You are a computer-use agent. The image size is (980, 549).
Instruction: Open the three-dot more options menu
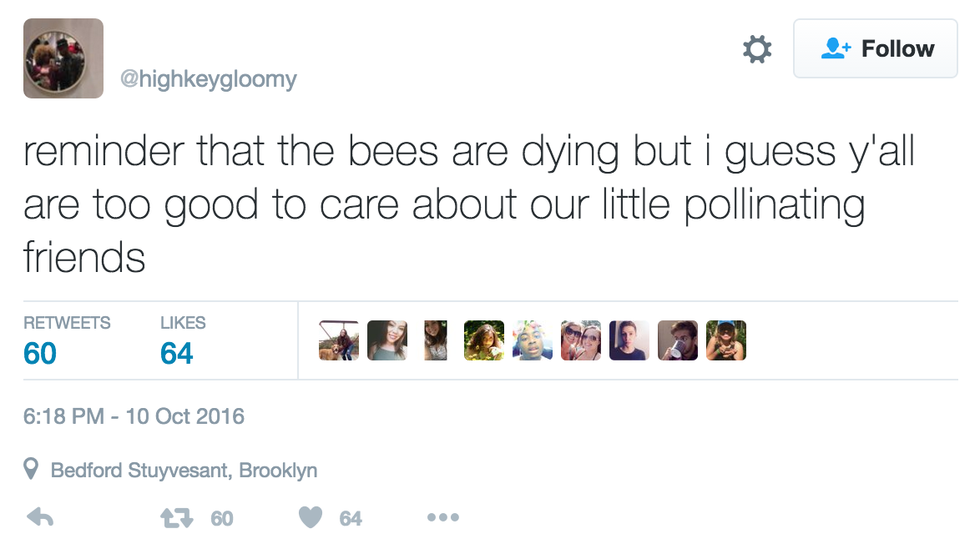click(x=442, y=517)
